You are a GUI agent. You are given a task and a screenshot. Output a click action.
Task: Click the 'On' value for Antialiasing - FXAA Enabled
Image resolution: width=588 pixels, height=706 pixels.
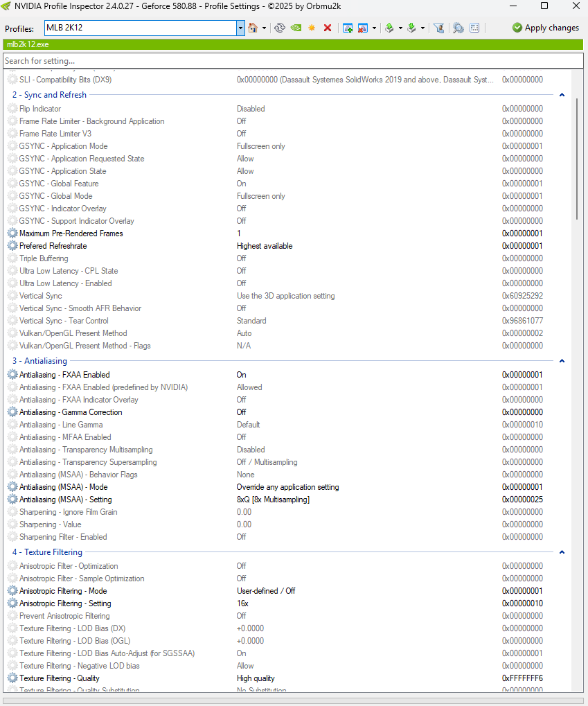click(241, 375)
